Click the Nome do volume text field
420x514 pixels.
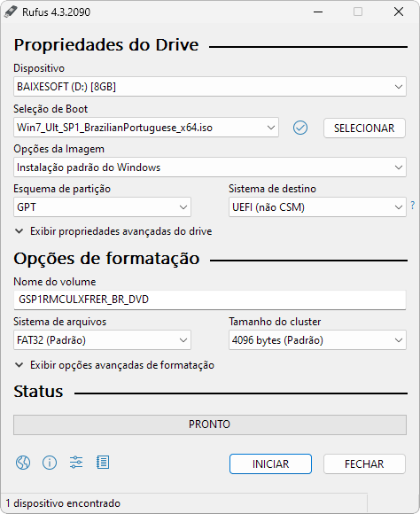coord(210,300)
